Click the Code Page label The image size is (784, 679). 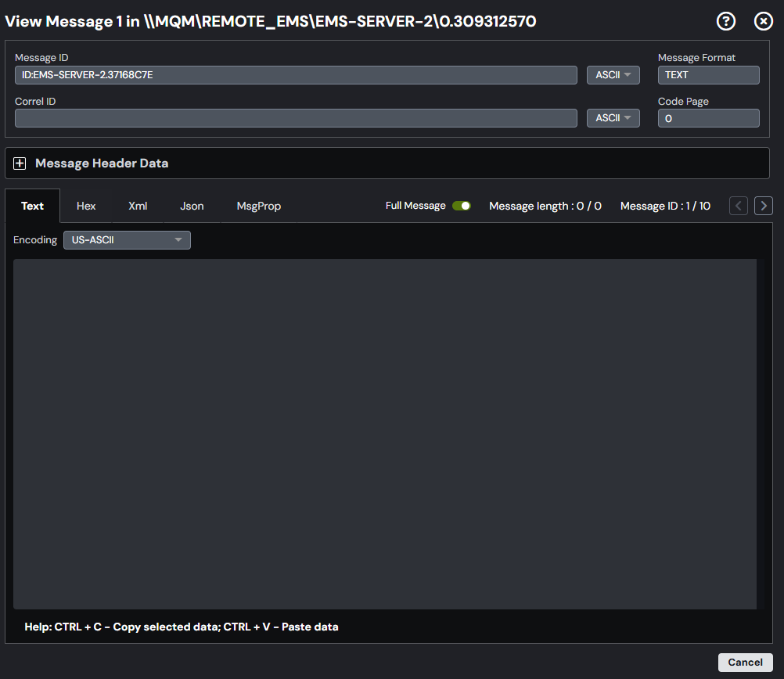(683, 102)
